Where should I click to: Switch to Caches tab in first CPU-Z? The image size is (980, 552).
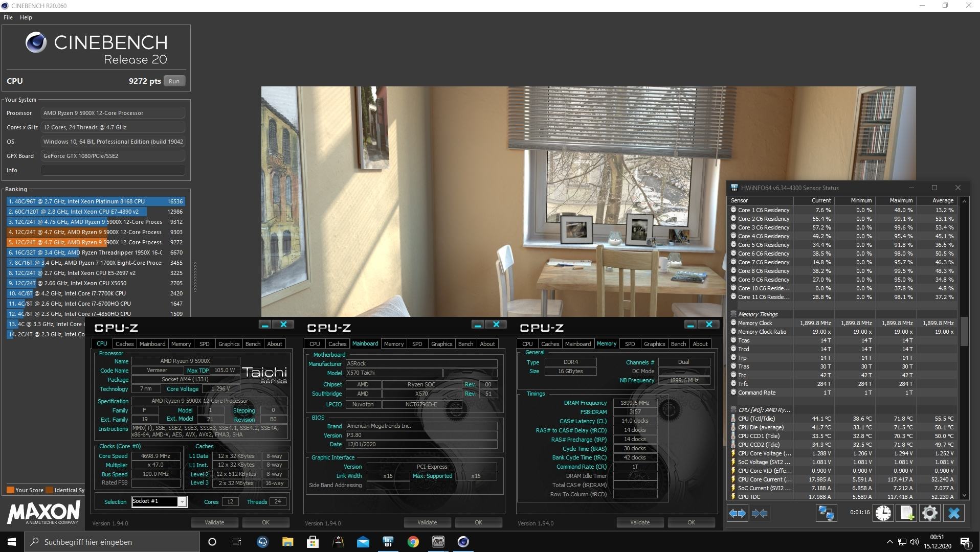point(124,344)
